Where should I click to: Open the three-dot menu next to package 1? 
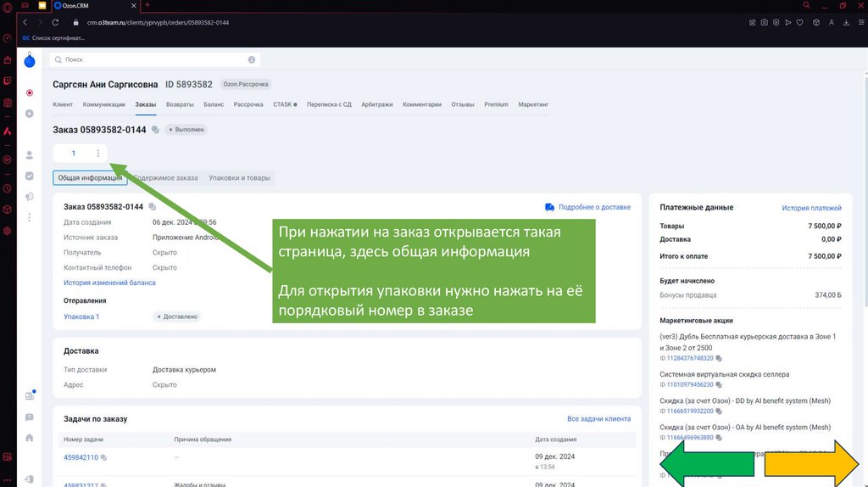click(x=98, y=154)
